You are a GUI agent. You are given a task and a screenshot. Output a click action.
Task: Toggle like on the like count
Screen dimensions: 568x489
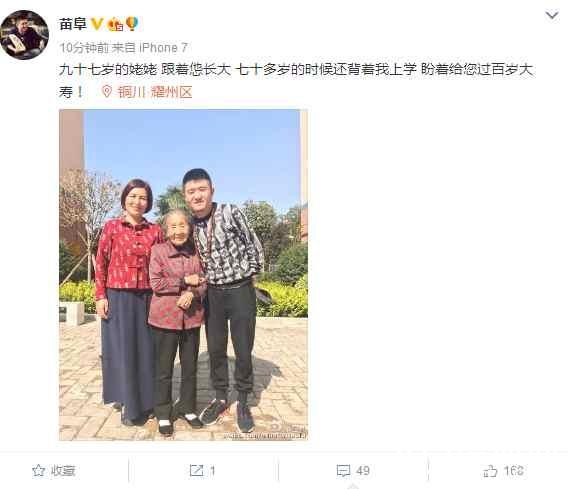[513, 471]
